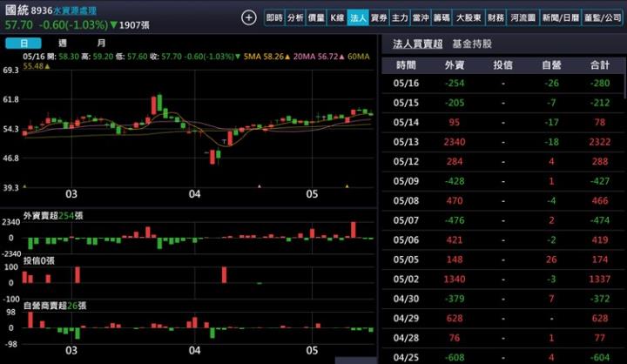Select the 日 daily period toggle
The image size is (627, 364).
(x=24, y=43)
